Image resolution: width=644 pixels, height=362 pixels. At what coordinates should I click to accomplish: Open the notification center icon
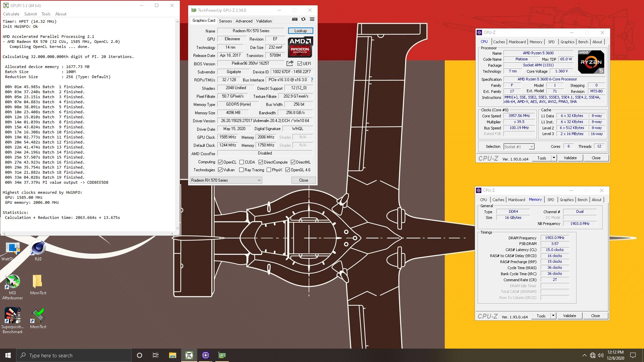tap(633, 355)
